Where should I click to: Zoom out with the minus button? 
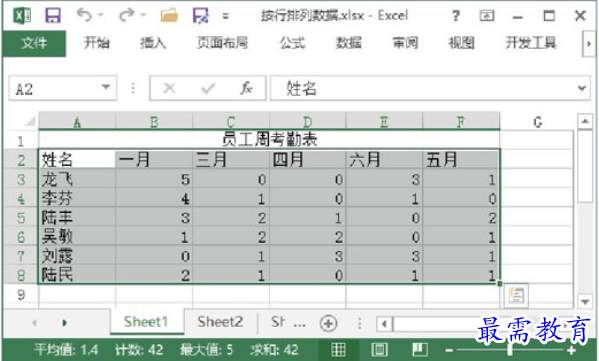click(449, 350)
